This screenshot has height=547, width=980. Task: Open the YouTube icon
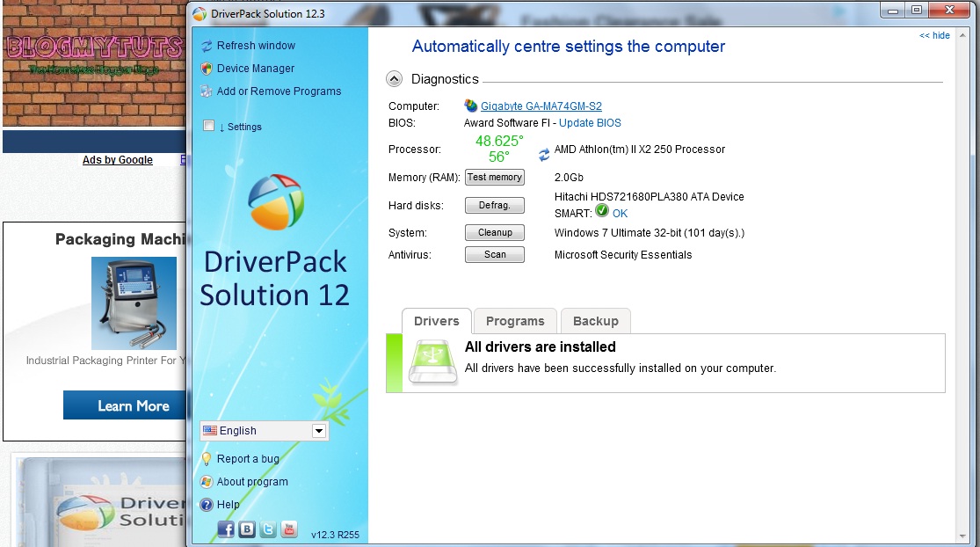tap(289, 529)
